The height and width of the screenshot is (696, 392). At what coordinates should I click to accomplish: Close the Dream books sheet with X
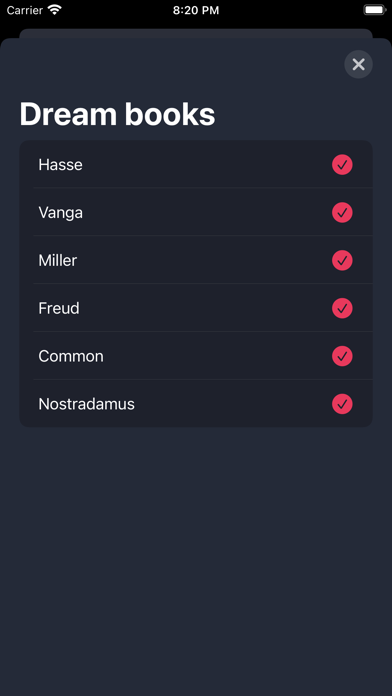(358, 64)
